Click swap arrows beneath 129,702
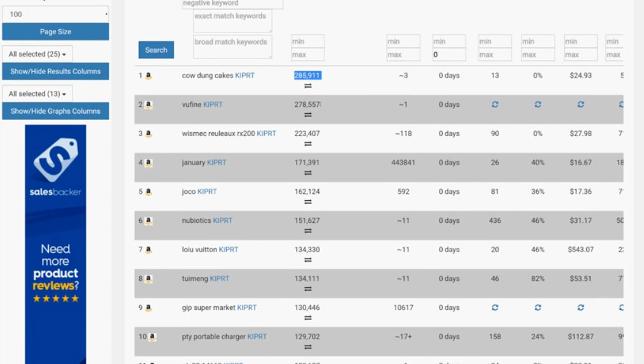 point(307,347)
